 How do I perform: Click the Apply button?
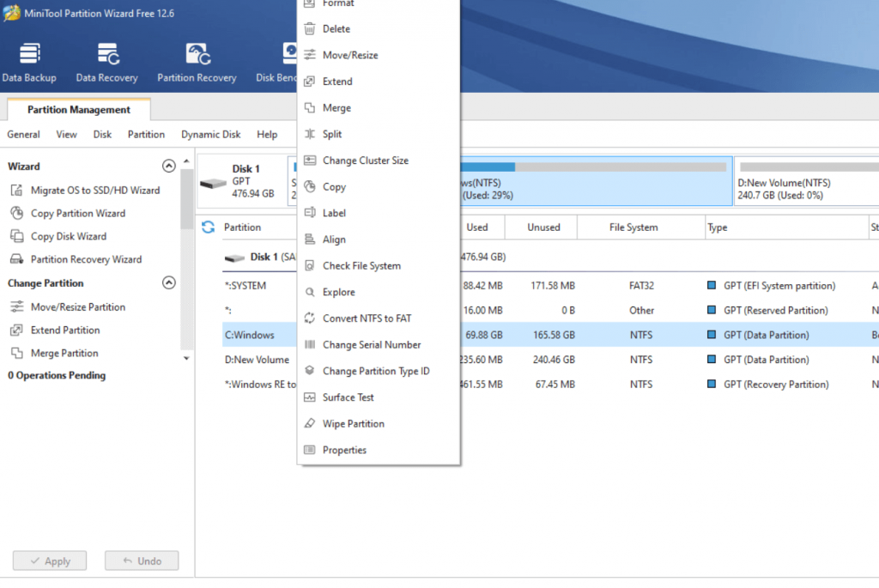[x=50, y=561]
